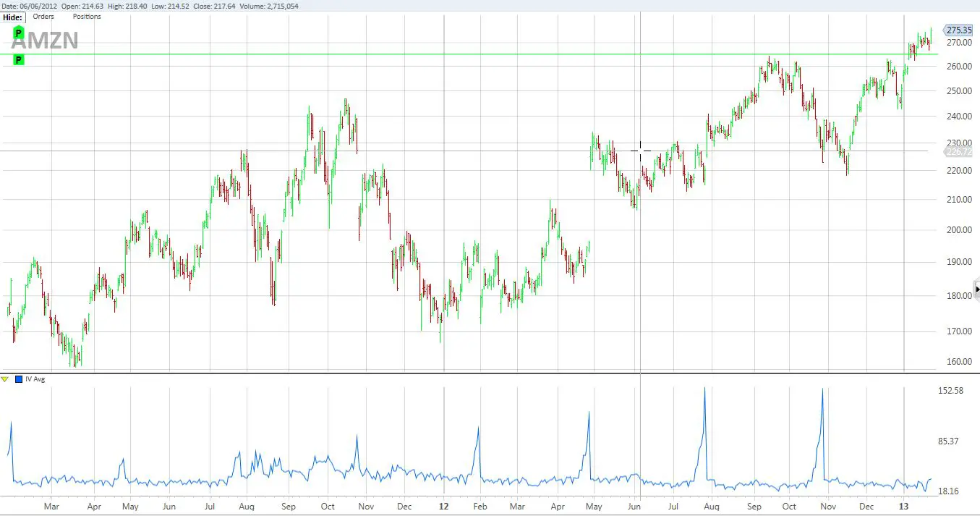Click the 275.35 last price tag
The width and height of the screenshot is (980, 516).
pyautogui.click(x=959, y=30)
